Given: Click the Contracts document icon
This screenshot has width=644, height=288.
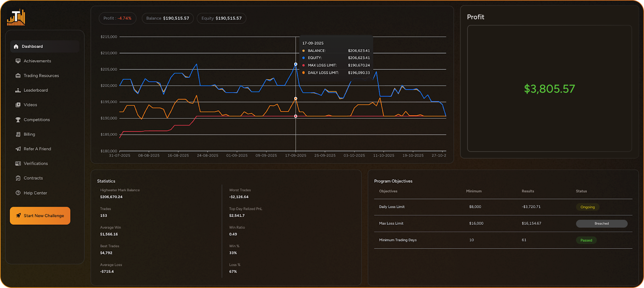Looking at the screenshot, I should click(18, 178).
